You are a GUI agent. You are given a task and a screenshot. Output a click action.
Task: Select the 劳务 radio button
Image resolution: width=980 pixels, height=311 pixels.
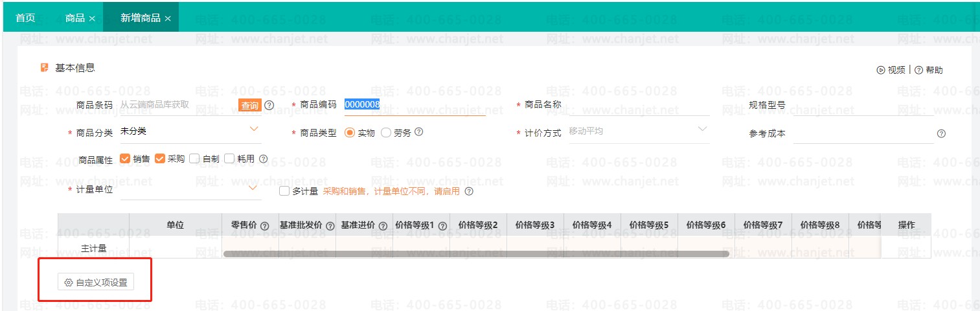386,132
